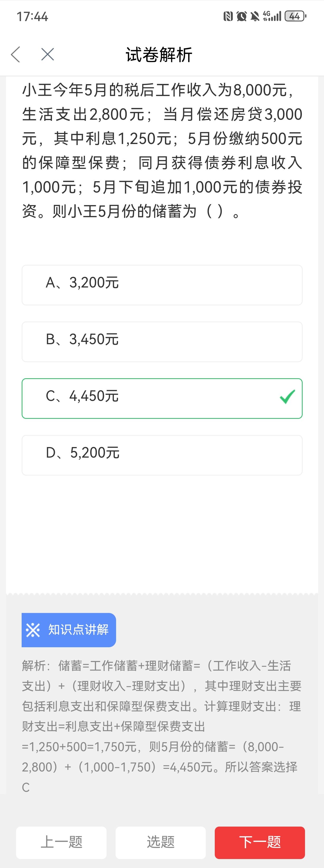324x868 pixels.
Task: Tap the green checkmark on option C
Action: 287,397
